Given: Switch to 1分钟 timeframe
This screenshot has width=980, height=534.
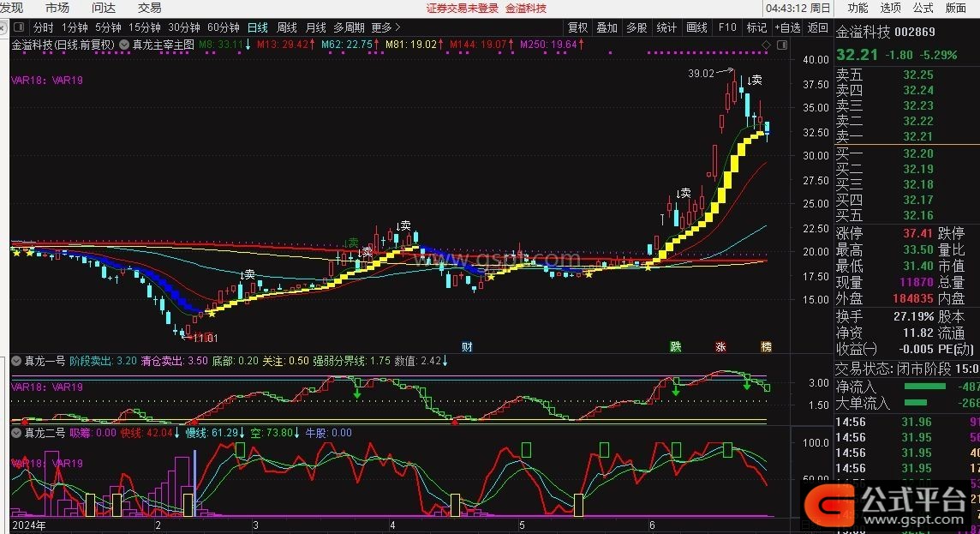Looking at the screenshot, I should point(75,27).
